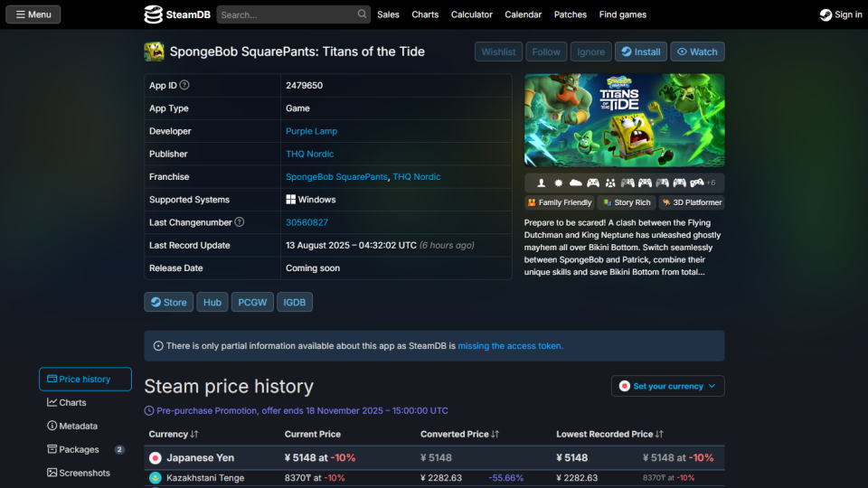Expand the +6 more features indicator
This screenshot has width=868, height=488.
pyautogui.click(x=711, y=183)
